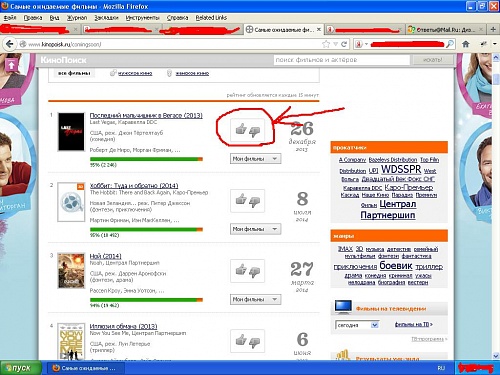Open the Хоббит: Туда и обратно movie link
The width and height of the screenshot is (500, 375).
pos(134,186)
